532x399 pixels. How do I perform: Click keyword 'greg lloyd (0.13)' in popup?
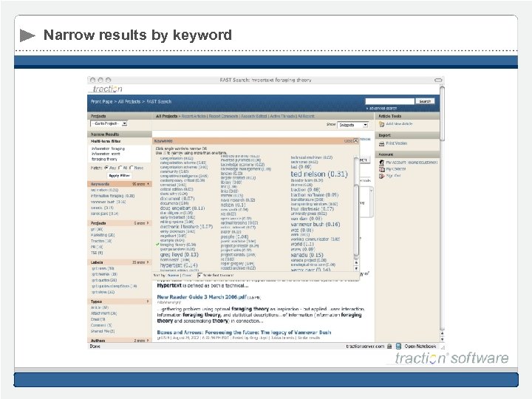(x=179, y=254)
